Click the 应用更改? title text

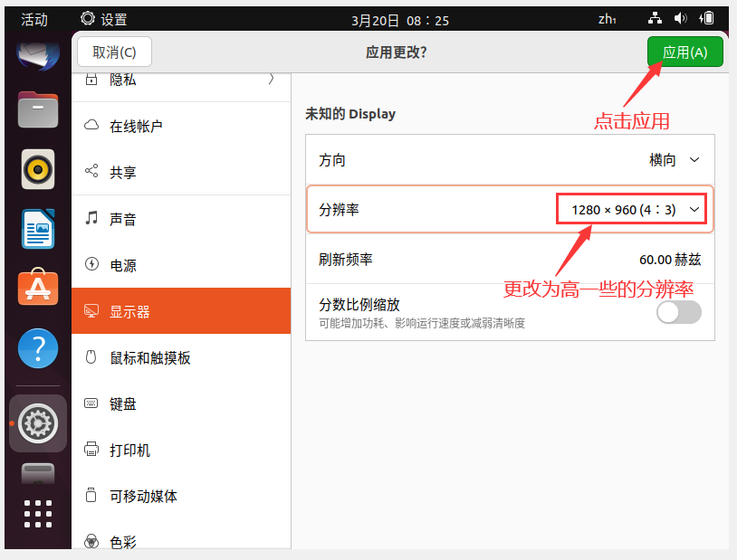point(397,52)
